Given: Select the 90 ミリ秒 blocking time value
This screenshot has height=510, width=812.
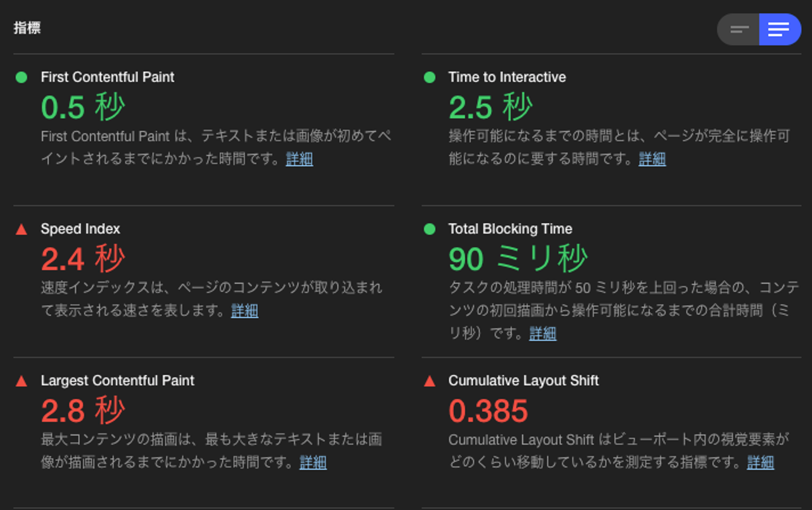Looking at the screenshot, I should 518,259.
